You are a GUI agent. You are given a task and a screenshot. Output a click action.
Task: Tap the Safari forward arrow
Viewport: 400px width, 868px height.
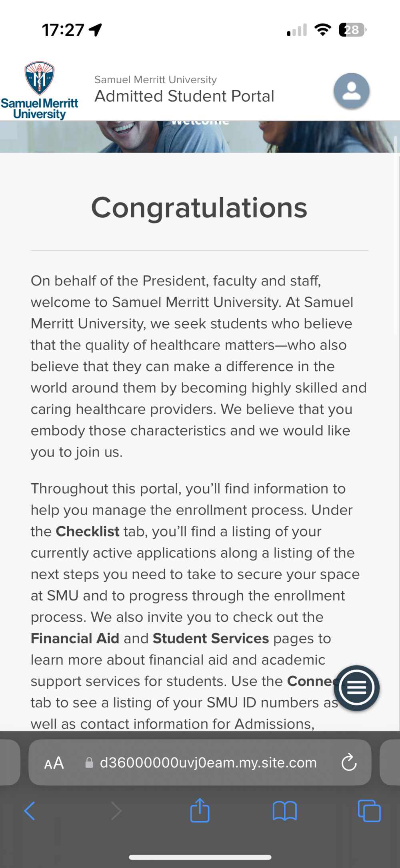(x=116, y=811)
